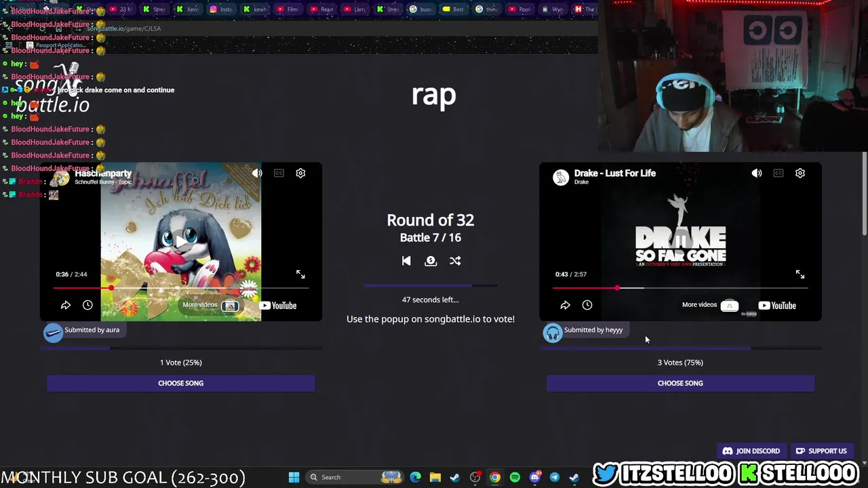This screenshot has width=868, height=488.
Task: Toggle captions on the Drake video
Action: tap(778, 173)
